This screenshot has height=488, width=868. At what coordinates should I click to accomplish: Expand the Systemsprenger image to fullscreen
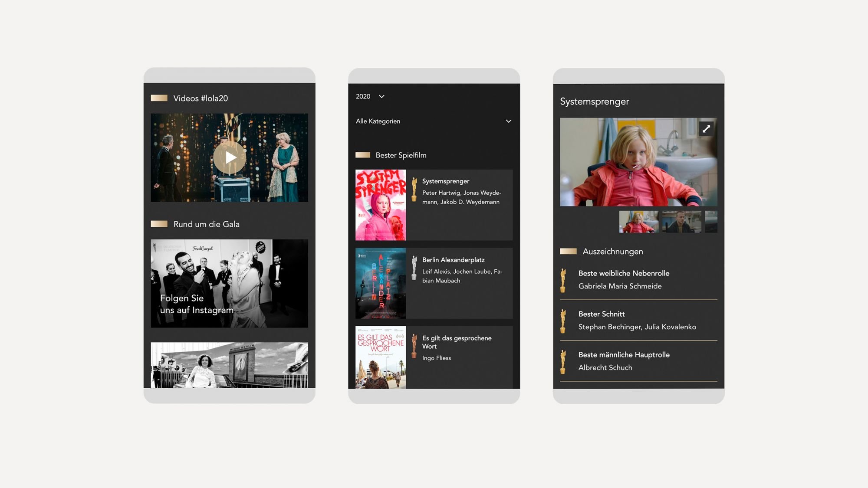point(706,129)
